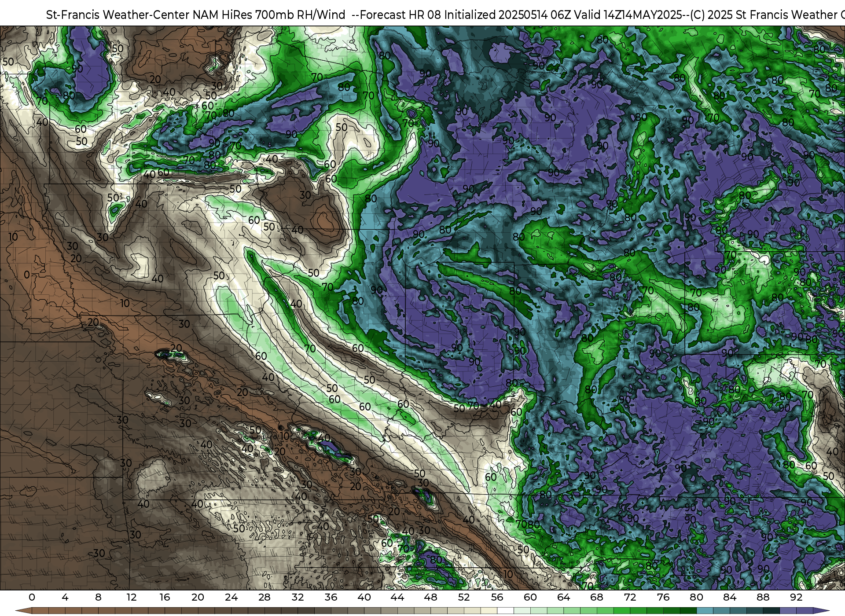Viewport: 845px width, 616px height.
Task: Click colorbar tick label "28"
Action: [x=265, y=598]
